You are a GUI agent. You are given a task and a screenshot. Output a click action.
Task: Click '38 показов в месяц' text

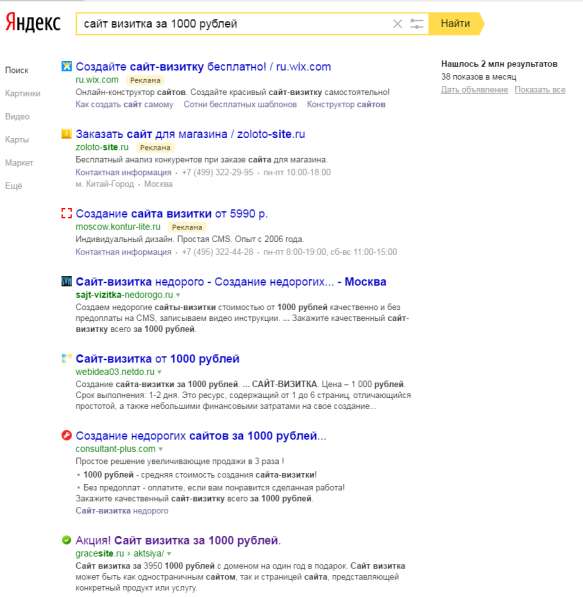479,77
